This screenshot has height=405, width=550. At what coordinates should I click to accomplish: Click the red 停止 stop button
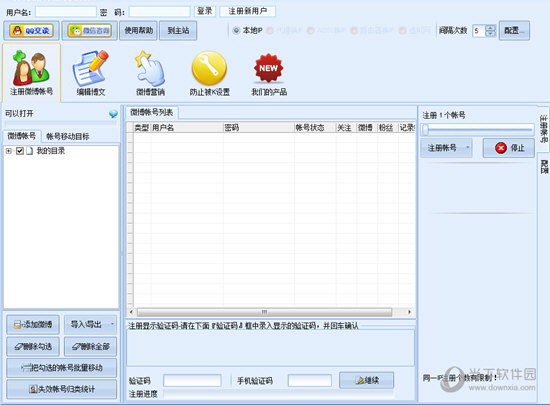click(x=509, y=148)
